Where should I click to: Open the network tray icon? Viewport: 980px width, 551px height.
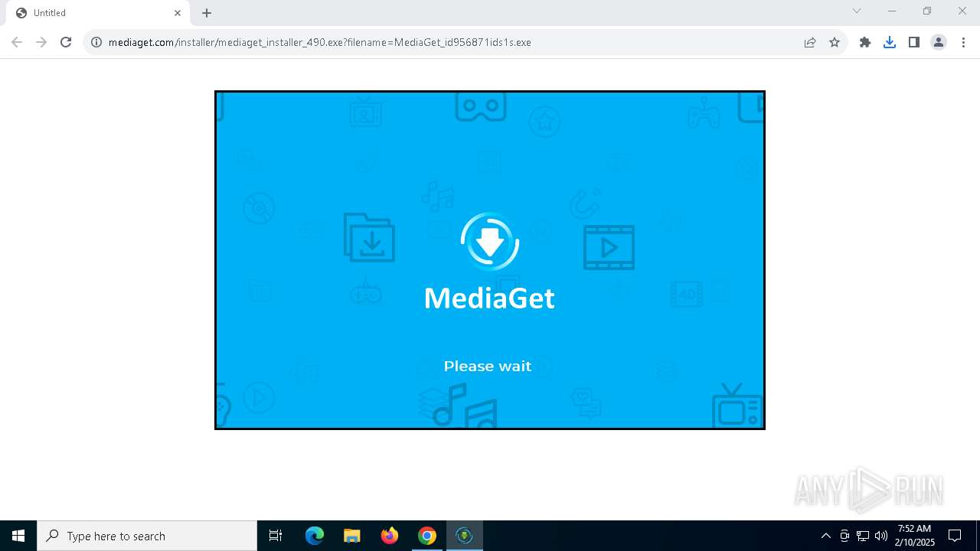(863, 536)
